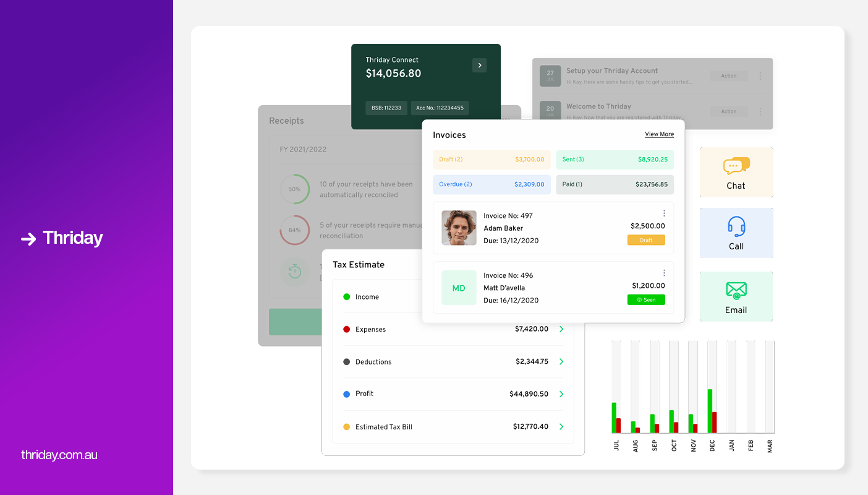Expand the Estimated Tax Bill chevron
The height and width of the screenshot is (495, 868).
coord(561,426)
